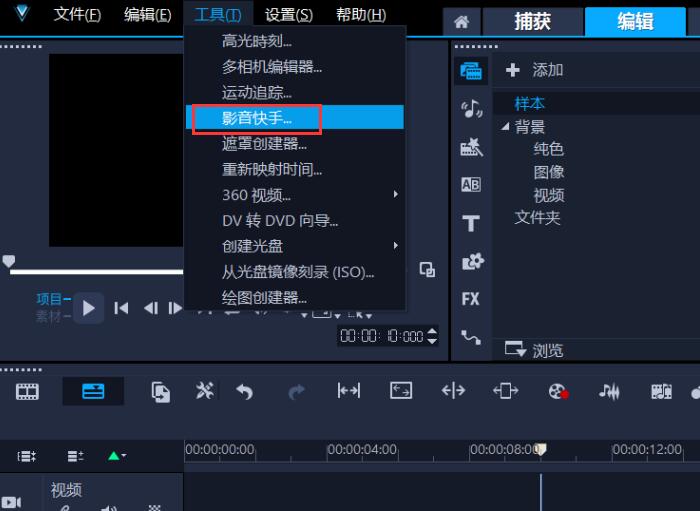Switch to storyboard view filmstrip icon

pyautogui.click(x=27, y=391)
